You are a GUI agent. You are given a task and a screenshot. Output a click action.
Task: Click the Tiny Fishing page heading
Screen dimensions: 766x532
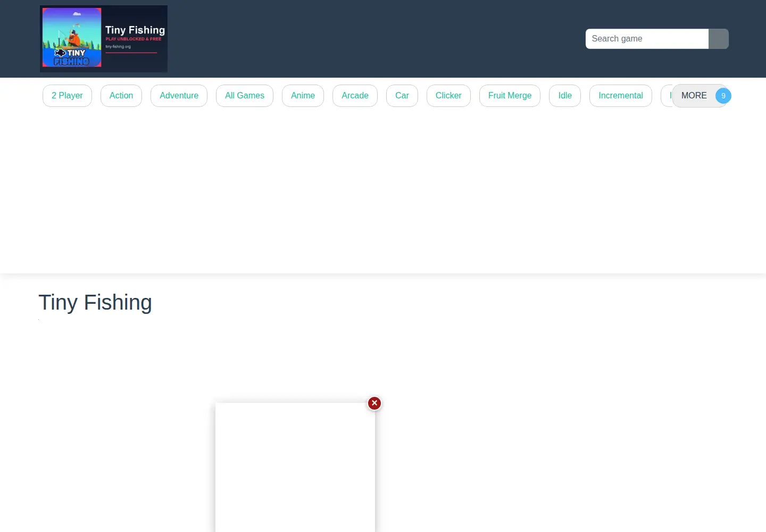click(95, 302)
